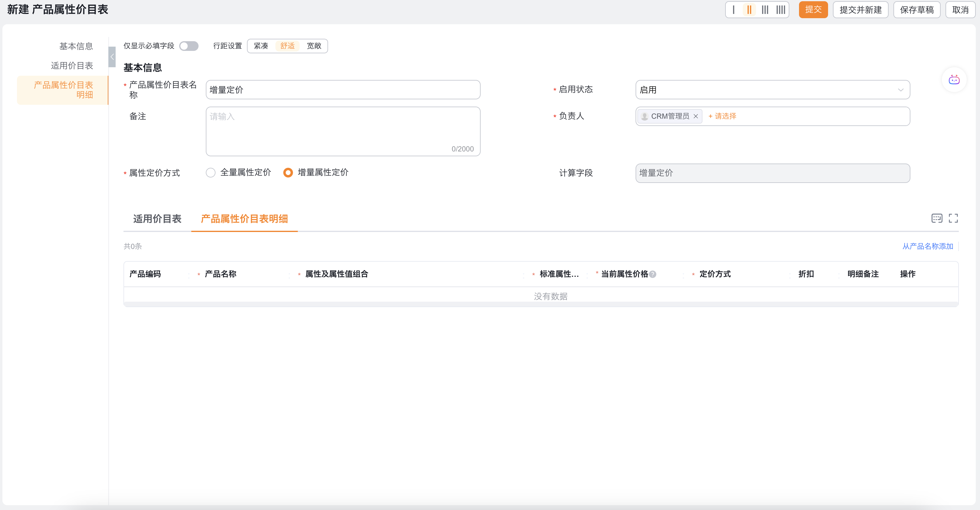
Task: Switch to the single-column layout icon
Action: 733,9
